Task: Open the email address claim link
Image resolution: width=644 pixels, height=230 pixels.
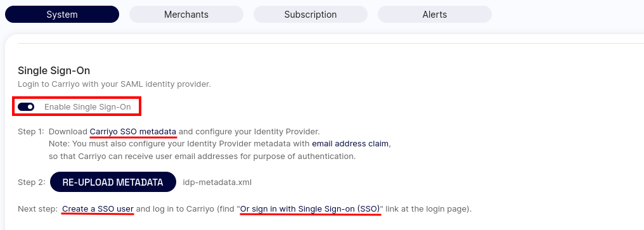Action: pyautogui.click(x=350, y=144)
